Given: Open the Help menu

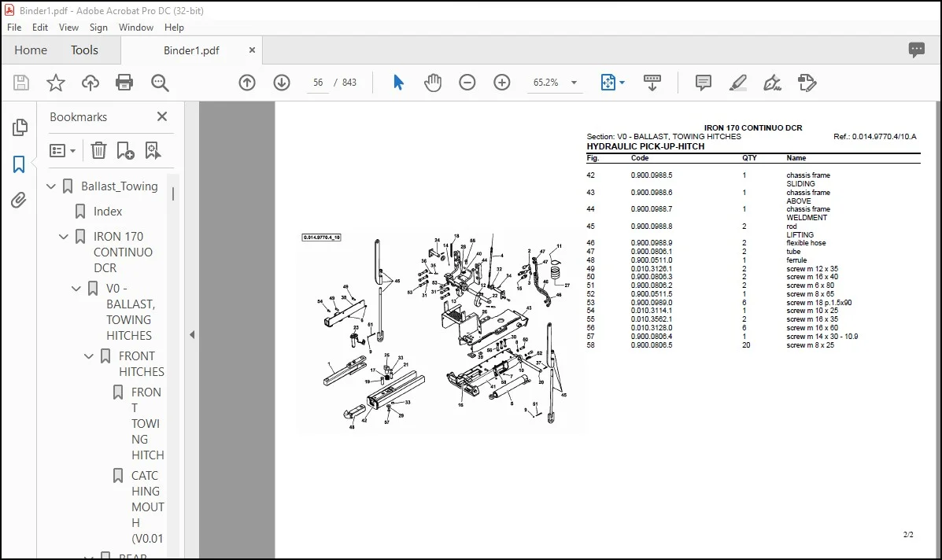Looking at the screenshot, I should [174, 27].
